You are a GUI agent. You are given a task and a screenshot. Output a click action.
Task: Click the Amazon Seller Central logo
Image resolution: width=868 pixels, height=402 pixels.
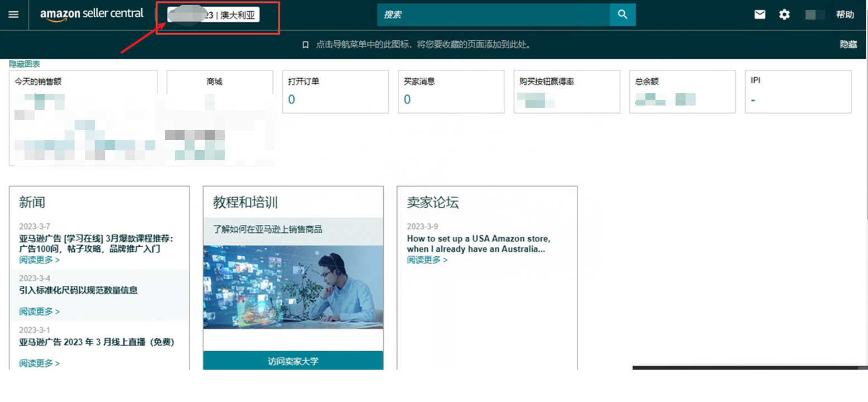pyautogui.click(x=91, y=15)
